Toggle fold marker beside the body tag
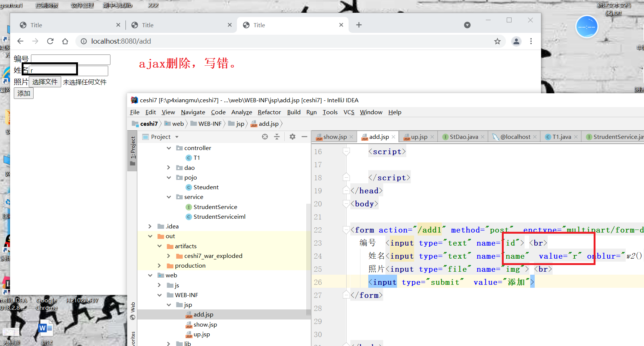Screen dimensions: 644x346 coord(346,204)
